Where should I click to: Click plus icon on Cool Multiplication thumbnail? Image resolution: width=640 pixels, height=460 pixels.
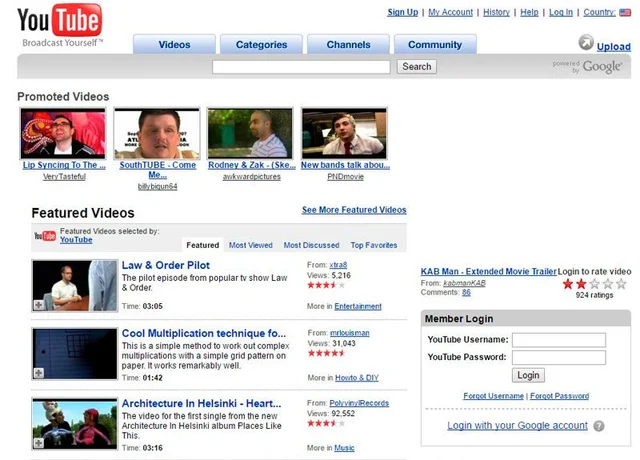click(x=38, y=373)
